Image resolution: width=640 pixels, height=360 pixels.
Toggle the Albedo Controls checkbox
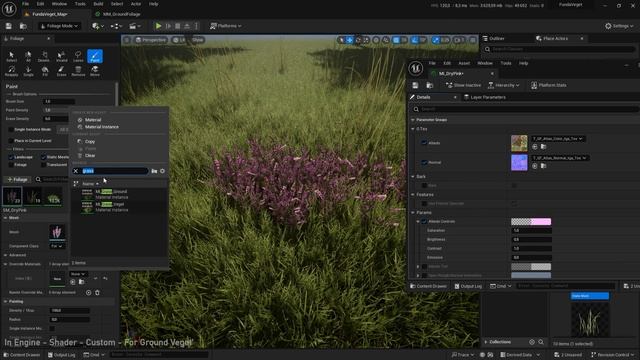[x=424, y=221]
